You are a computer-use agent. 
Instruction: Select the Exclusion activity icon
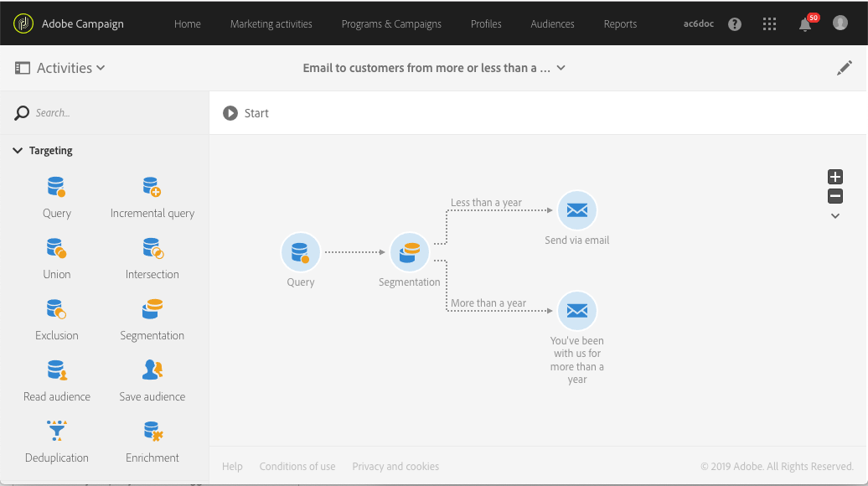pyautogui.click(x=56, y=309)
